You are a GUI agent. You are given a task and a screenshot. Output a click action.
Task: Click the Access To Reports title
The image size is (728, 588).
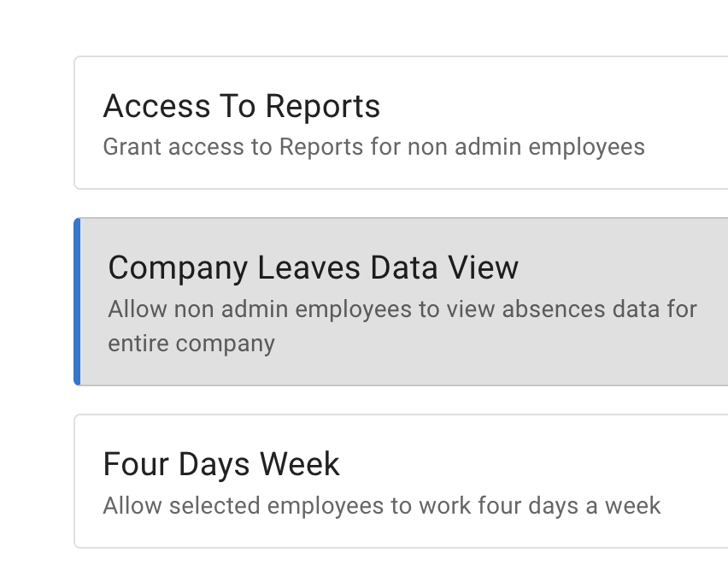click(x=241, y=106)
